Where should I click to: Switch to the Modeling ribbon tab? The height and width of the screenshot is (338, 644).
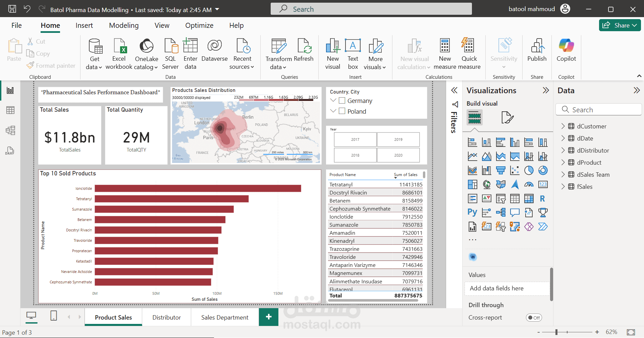tap(124, 25)
